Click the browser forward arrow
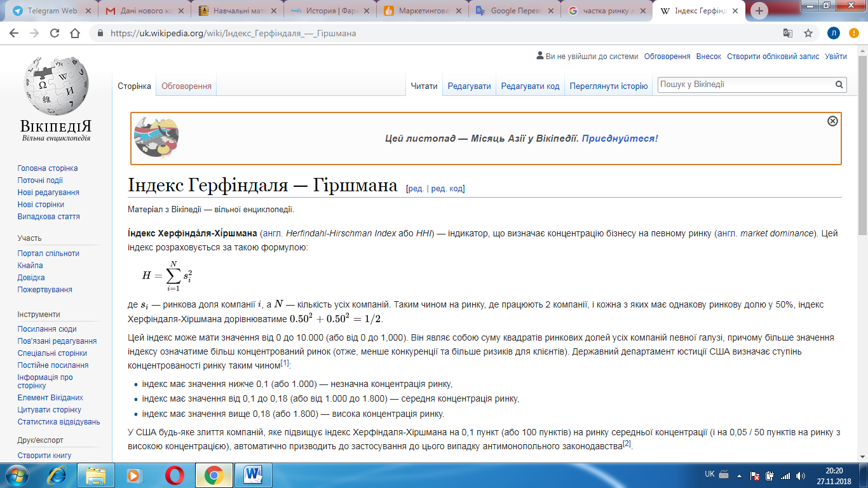Image resolution: width=868 pixels, height=488 pixels. [34, 33]
